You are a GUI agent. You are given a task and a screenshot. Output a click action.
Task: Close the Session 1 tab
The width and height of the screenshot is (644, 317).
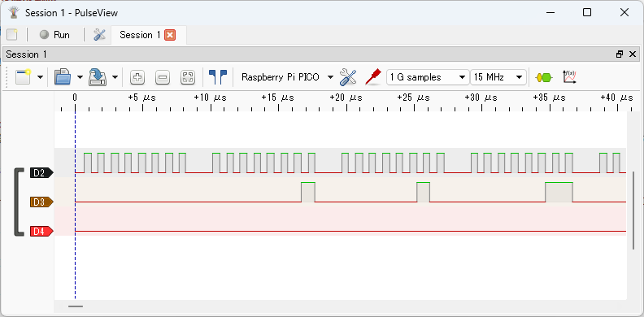170,35
